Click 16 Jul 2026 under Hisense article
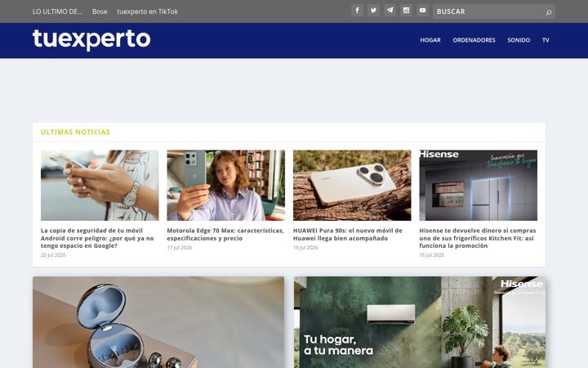 click(x=432, y=255)
